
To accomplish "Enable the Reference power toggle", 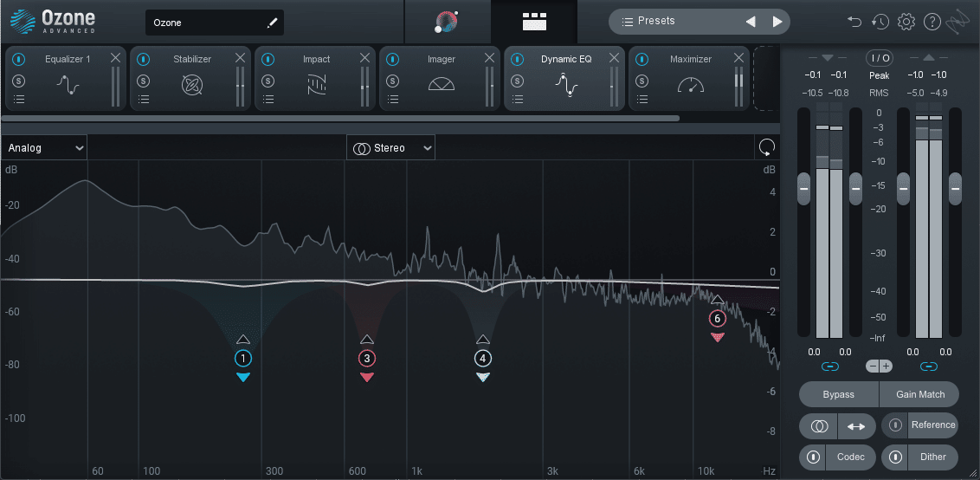I will (x=896, y=425).
